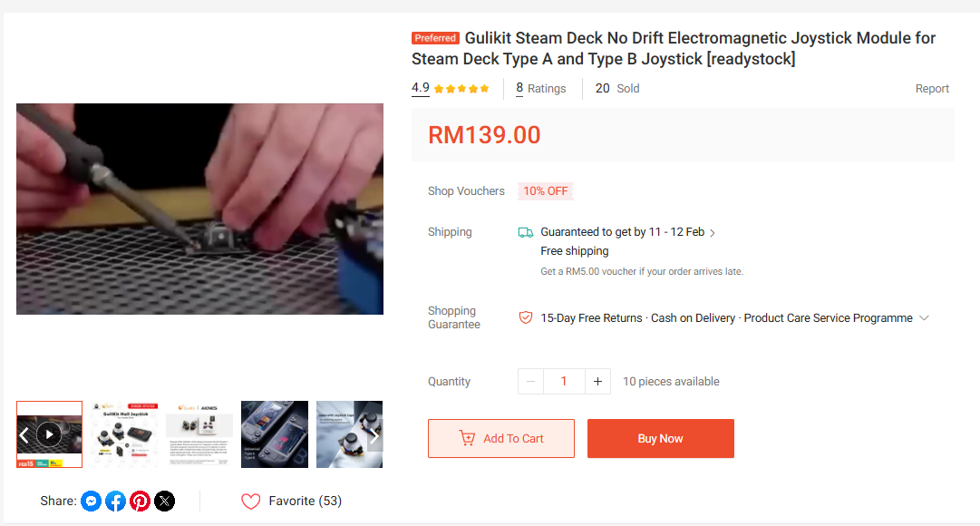Screen dimensions: 980x526
Task: Expand the Shopping Guarantee details chevron
Action: coord(925,317)
